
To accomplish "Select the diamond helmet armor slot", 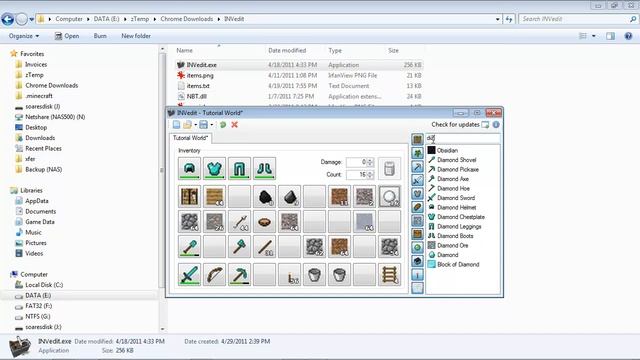I will tap(189, 168).
